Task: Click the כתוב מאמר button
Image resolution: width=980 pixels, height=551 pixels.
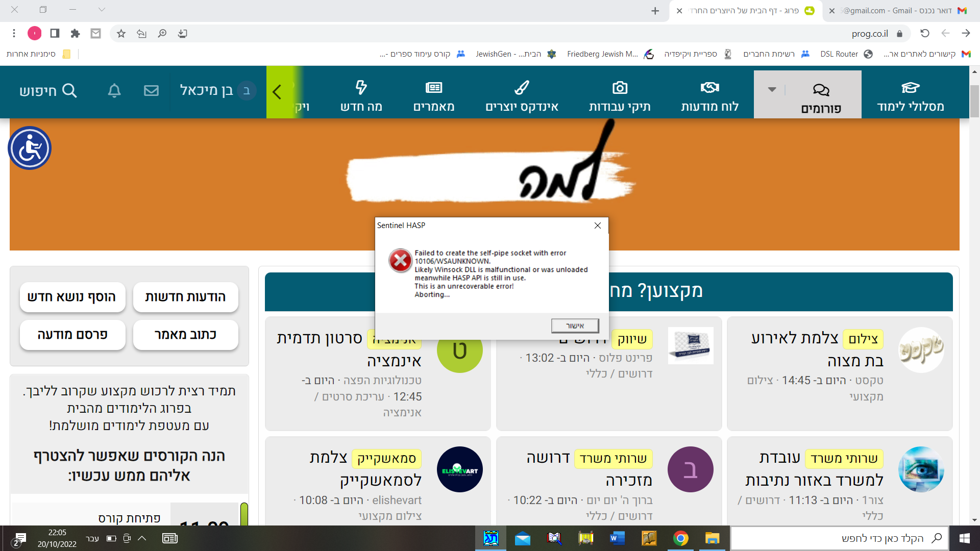Action: click(185, 335)
